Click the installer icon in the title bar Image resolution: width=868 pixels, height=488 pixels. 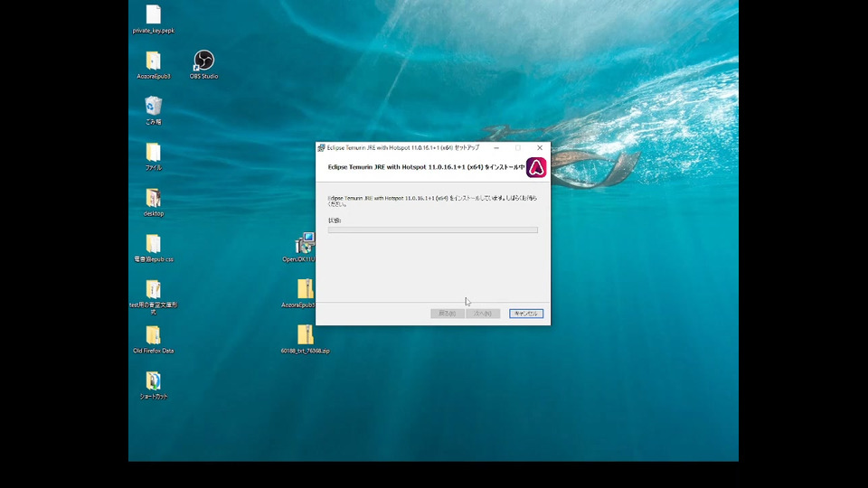pos(321,147)
